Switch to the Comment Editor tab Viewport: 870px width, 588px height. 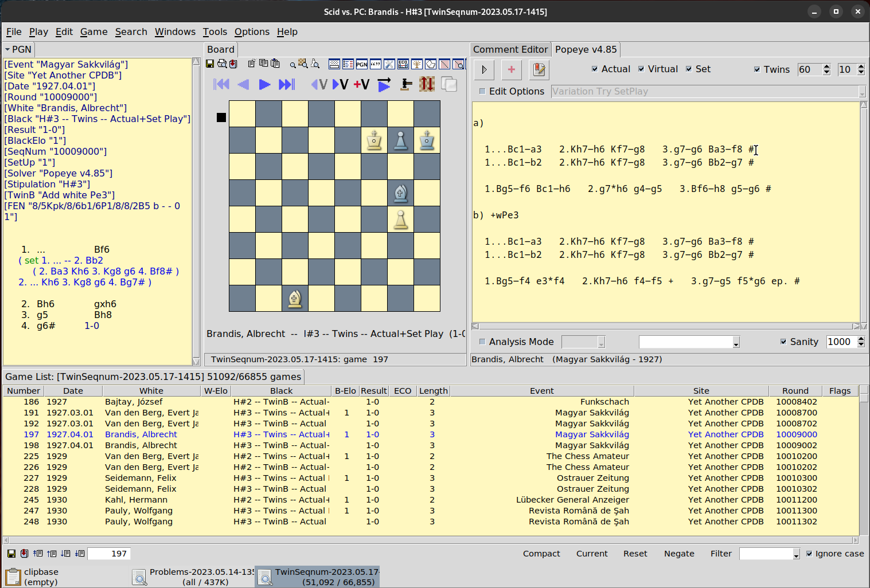coord(510,49)
